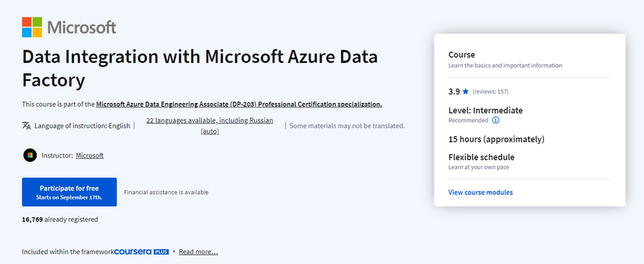Click the Read more link
The image size is (644, 264).
click(x=198, y=251)
